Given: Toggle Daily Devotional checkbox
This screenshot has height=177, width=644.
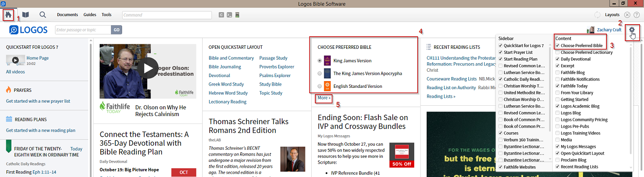Looking at the screenshot, I should pos(557,59).
